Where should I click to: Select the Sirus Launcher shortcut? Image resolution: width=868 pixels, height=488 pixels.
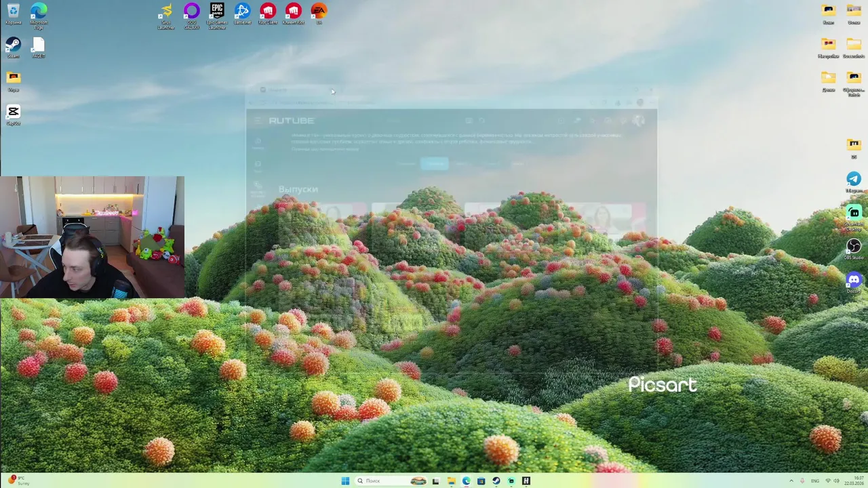coord(166,15)
